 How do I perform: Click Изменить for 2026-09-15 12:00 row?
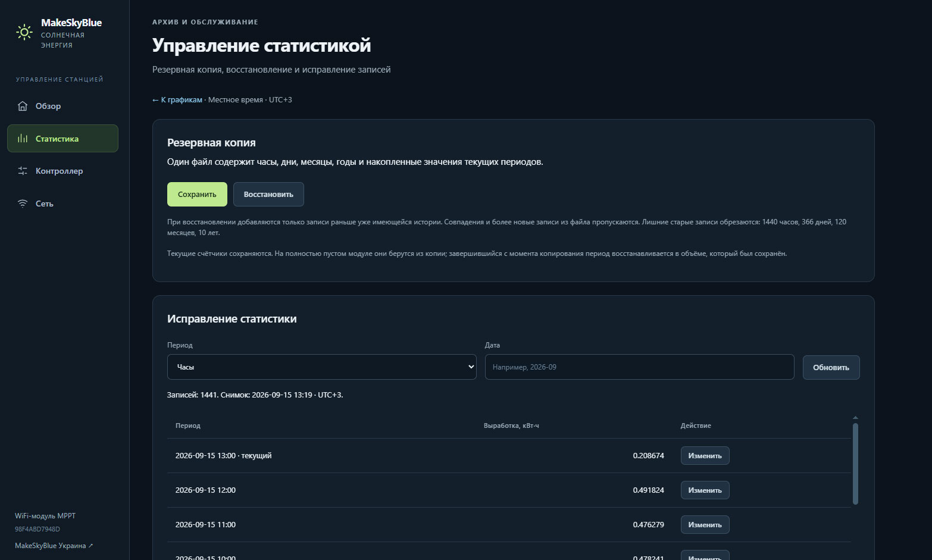tap(705, 490)
